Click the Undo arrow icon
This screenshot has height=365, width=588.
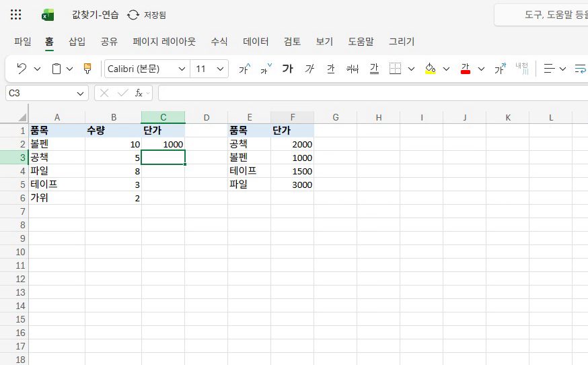(22, 69)
